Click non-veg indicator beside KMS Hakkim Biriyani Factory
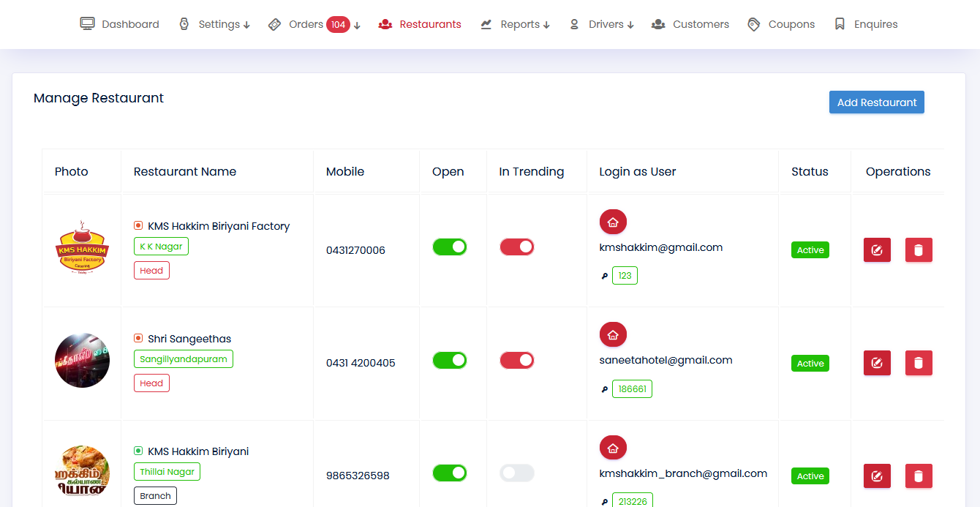The height and width of the screenshot is (507, 980). click(138, 225)
